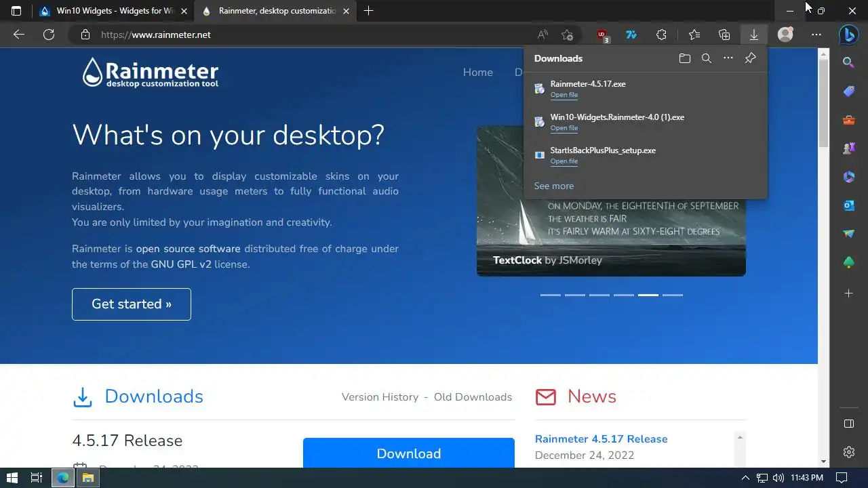Open Task View on the taskbar

click(37, 478)
